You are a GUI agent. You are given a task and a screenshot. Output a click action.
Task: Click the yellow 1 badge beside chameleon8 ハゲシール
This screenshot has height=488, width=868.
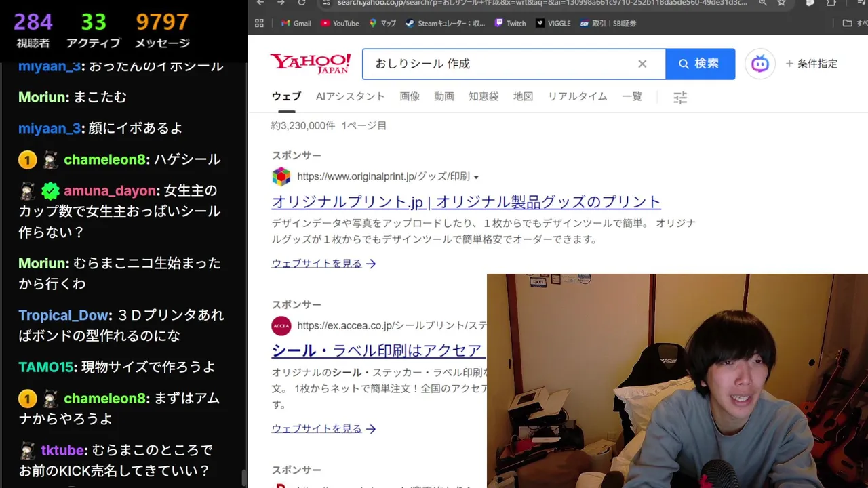click(x=27, y=160)
